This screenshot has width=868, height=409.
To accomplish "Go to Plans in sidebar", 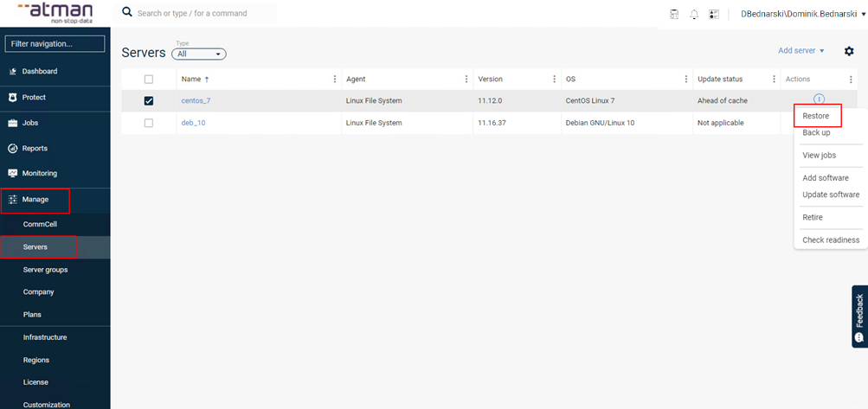I will pyautogui.click(x=32, y=315).
